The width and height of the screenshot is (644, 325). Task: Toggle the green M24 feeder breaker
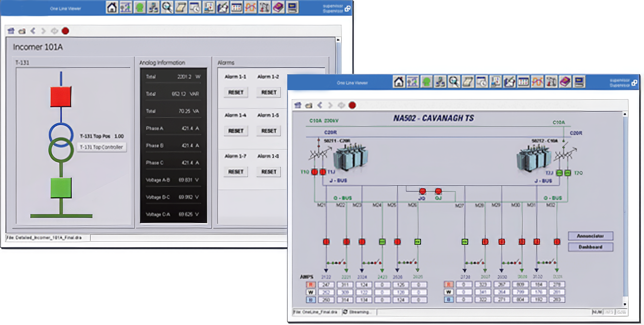[x=382, y=242]
